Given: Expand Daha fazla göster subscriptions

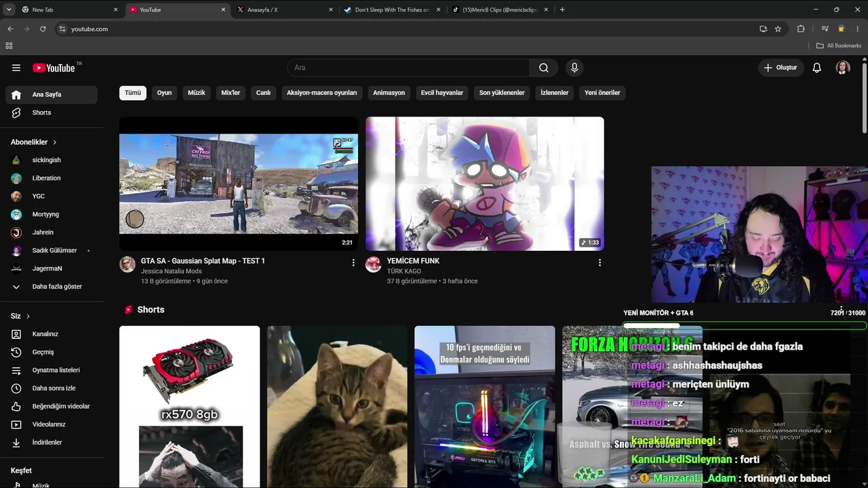Looking at the screenshot, I should coord(51,287).
